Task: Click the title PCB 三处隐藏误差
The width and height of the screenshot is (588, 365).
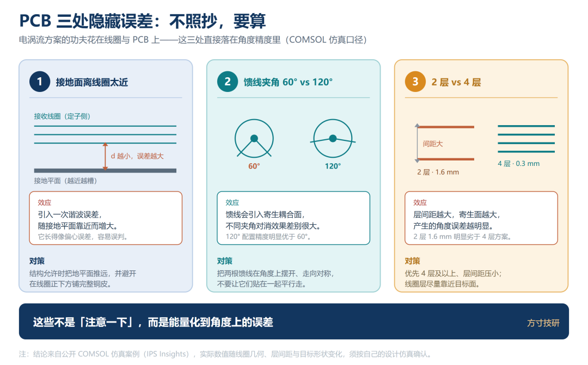Action: [86, 21]
